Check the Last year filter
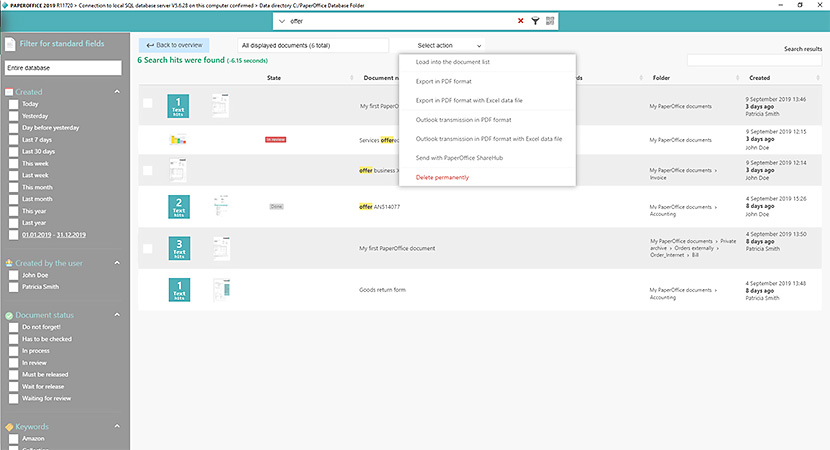Image resolution: width=830 pixels, height=450 pixels. click(x=14, y=223)
